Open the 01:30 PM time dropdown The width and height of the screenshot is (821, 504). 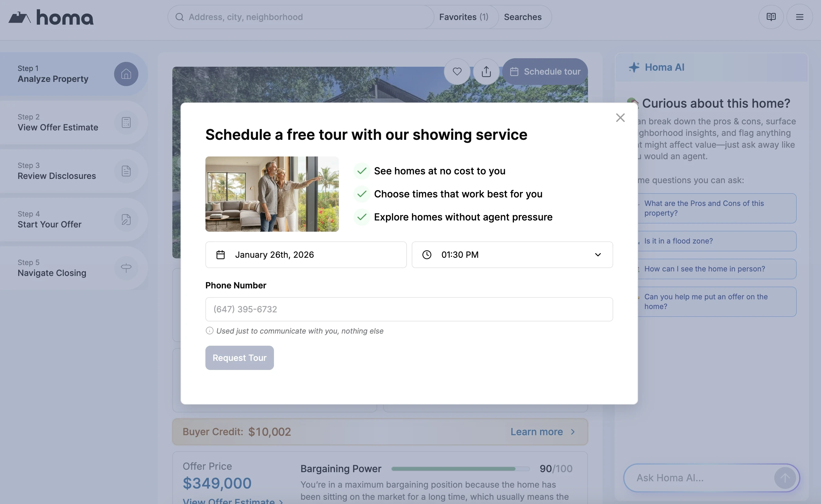pos(512,255)
